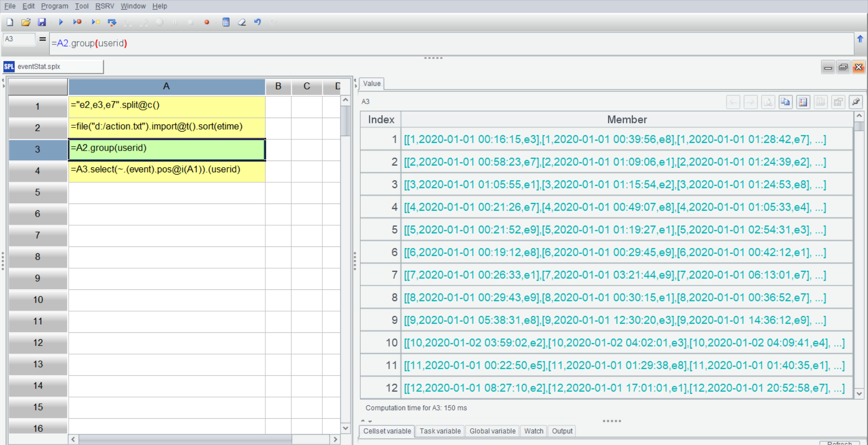This screenshot has height=445, width=868.
Task: Copy the A3 value using the copy icon
Action: click(x=785, y=102)
